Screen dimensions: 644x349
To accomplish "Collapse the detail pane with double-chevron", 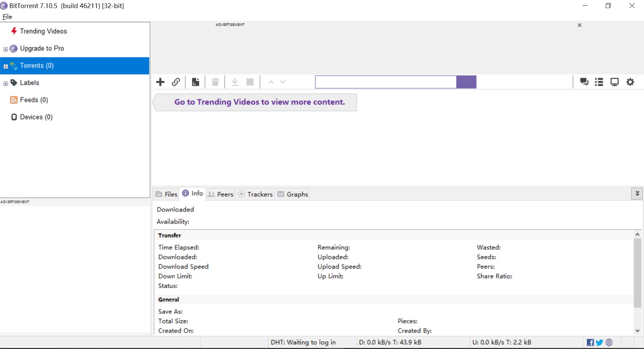I will click(637, 194).
